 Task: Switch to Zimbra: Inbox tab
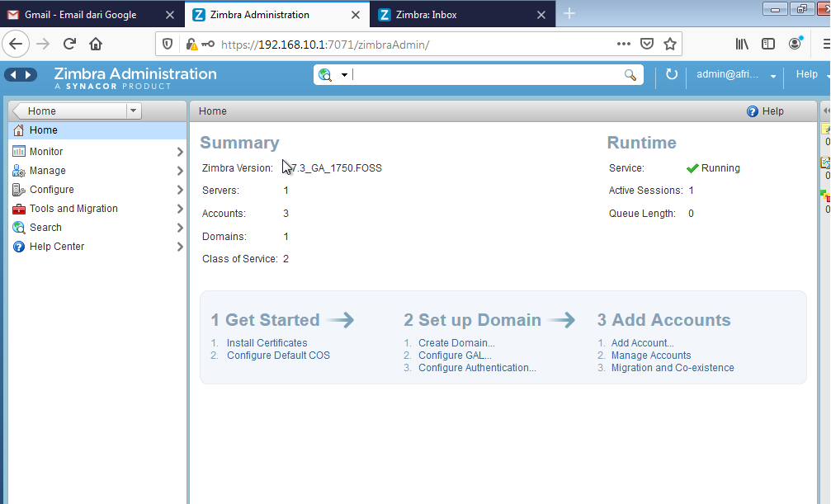463,14
